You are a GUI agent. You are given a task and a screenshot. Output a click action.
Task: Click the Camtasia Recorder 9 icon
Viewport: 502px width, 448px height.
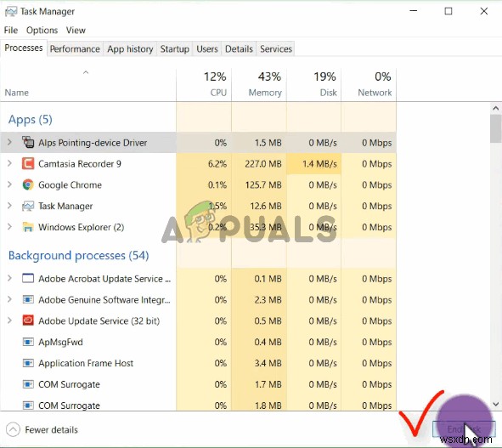pos(28,164)
